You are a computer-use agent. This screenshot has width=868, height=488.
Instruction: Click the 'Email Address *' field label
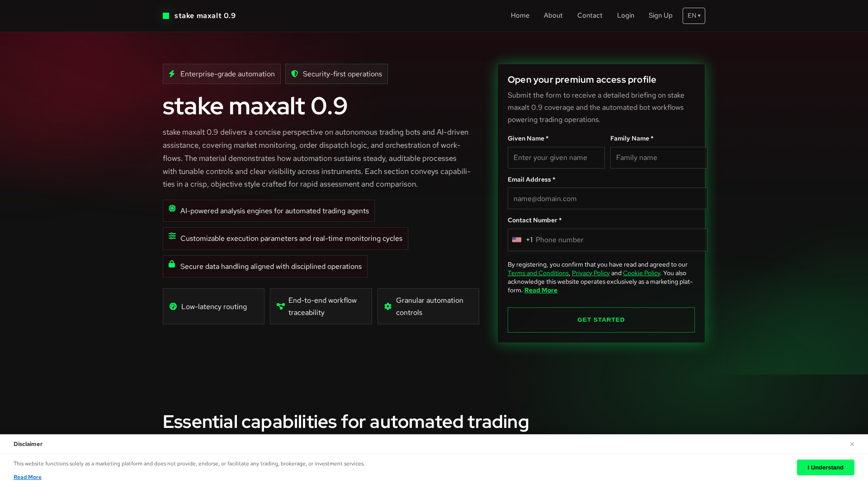[531, 179]
